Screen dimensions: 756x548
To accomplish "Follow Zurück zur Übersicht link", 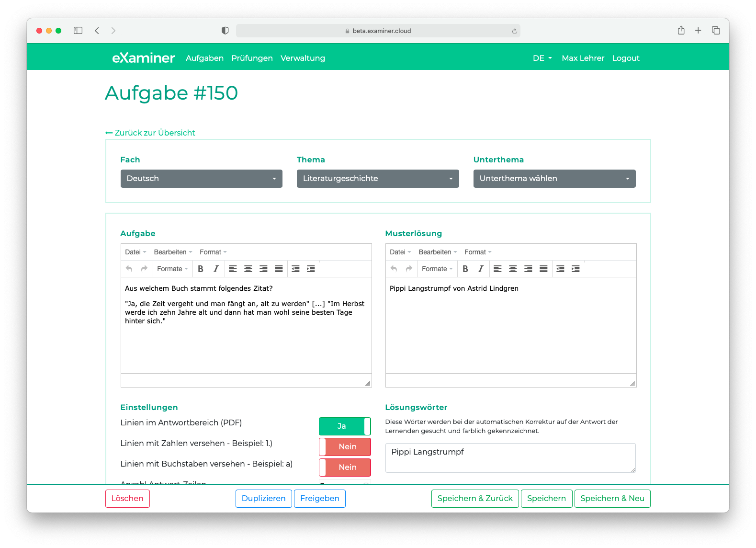I will point(150,133).
